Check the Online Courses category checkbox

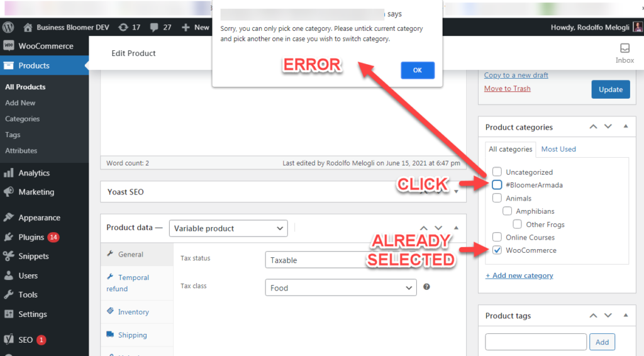pos(497,237)
